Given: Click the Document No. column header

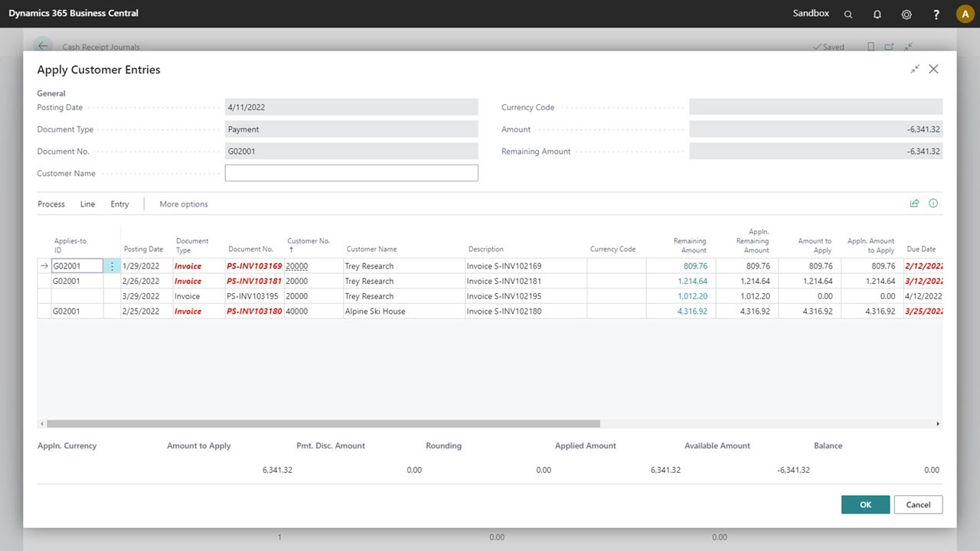Looking at the screenshot, I should tap(250, 249).
